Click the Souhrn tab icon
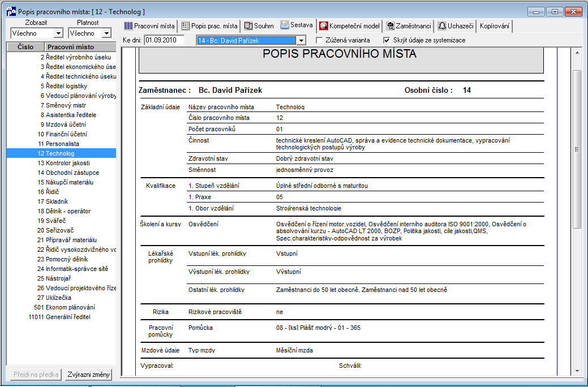 [x=248, y=26]
